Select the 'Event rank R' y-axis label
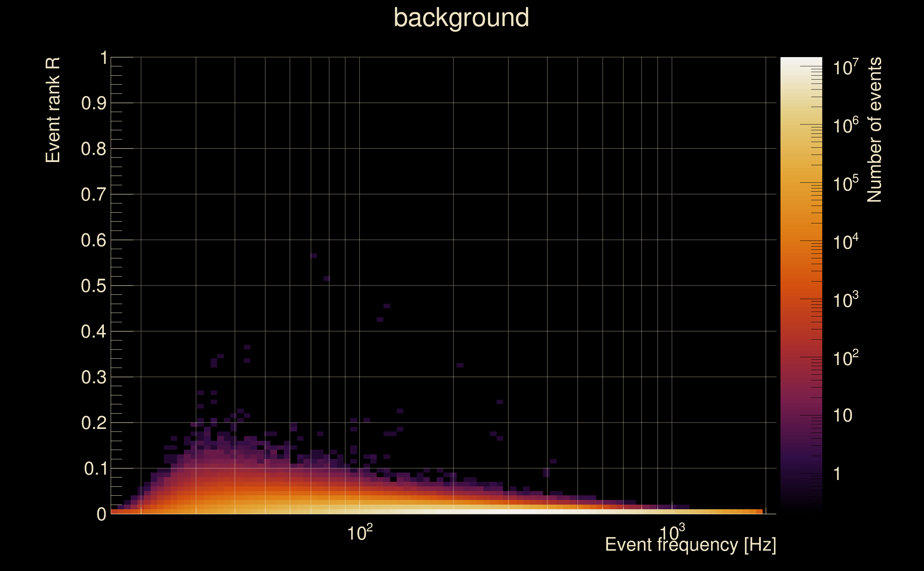 (53, 110)
